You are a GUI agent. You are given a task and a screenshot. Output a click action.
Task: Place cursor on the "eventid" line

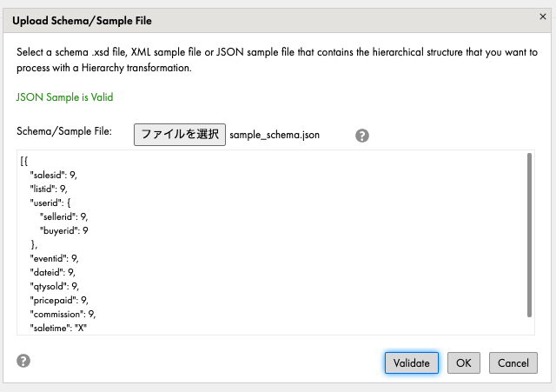tap(54, 258)
